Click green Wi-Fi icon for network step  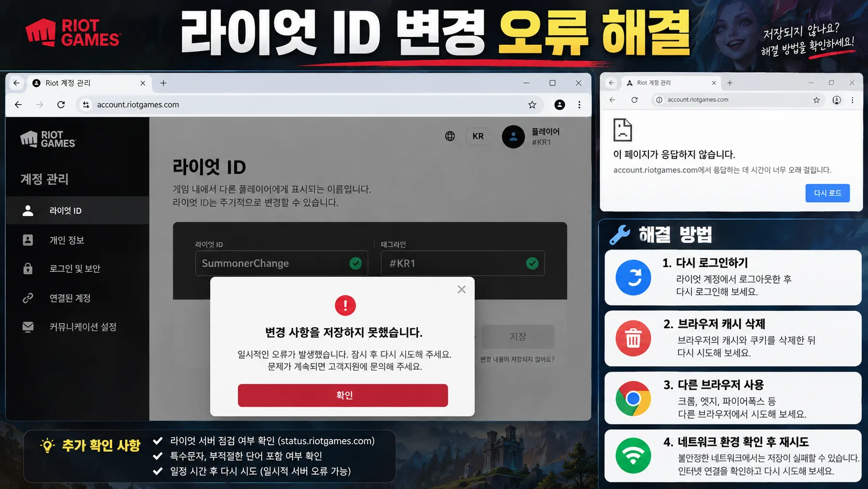(633, 456)
